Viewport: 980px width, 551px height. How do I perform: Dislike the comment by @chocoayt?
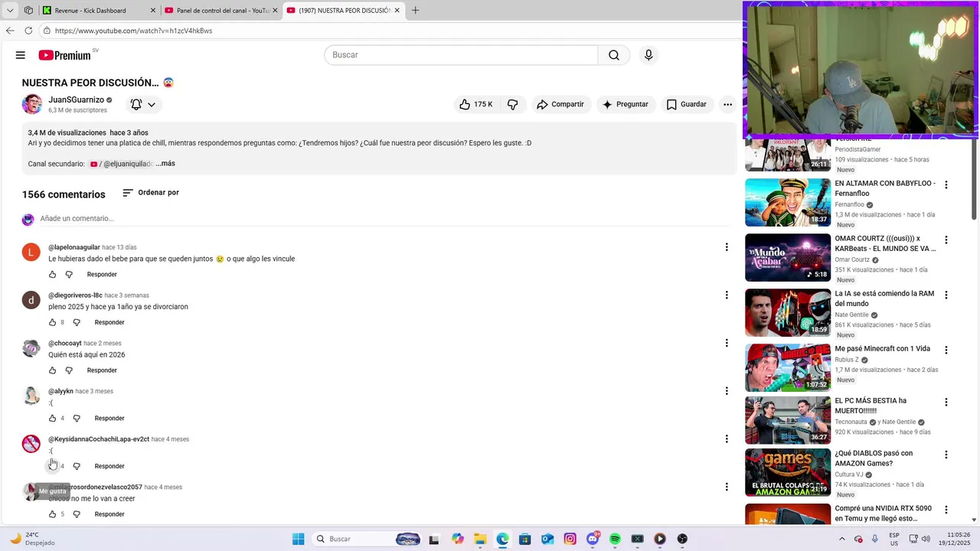tap(69, 370)
